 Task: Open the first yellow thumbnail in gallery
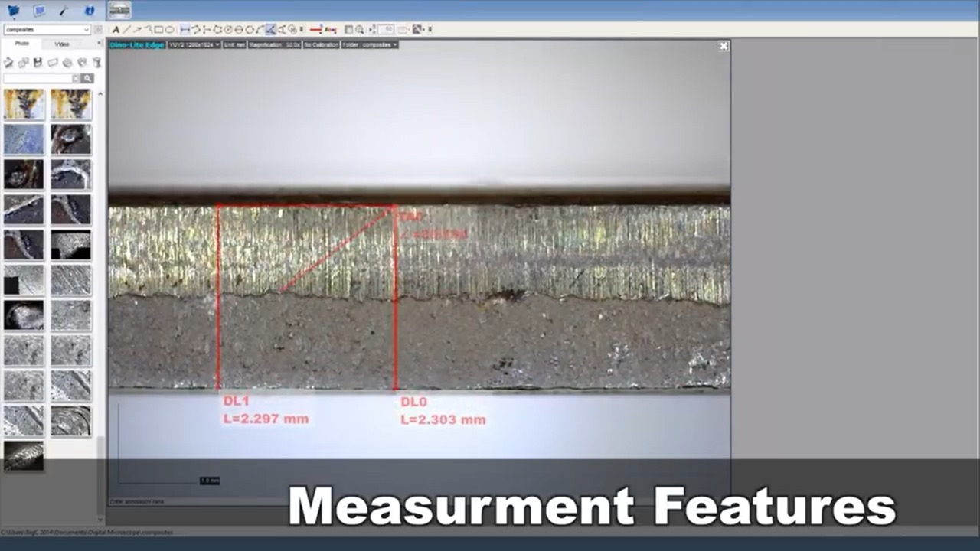[24, 104]
